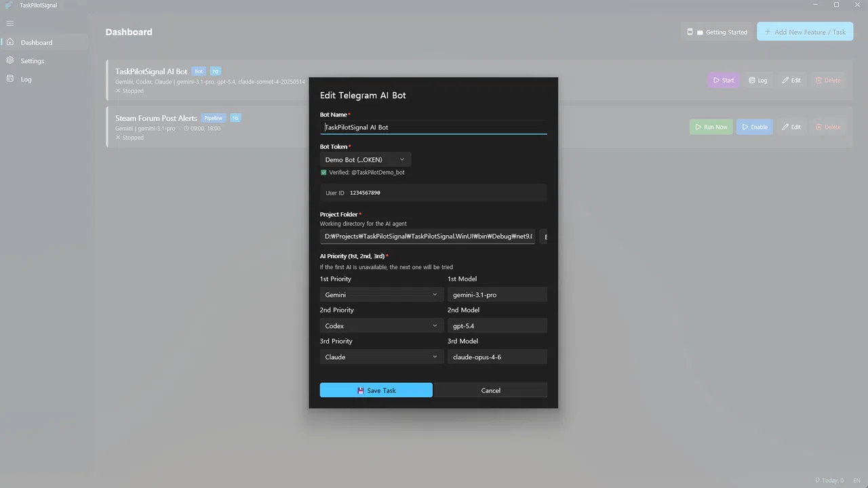Click the green verified checkmark icon

[323, 172]
